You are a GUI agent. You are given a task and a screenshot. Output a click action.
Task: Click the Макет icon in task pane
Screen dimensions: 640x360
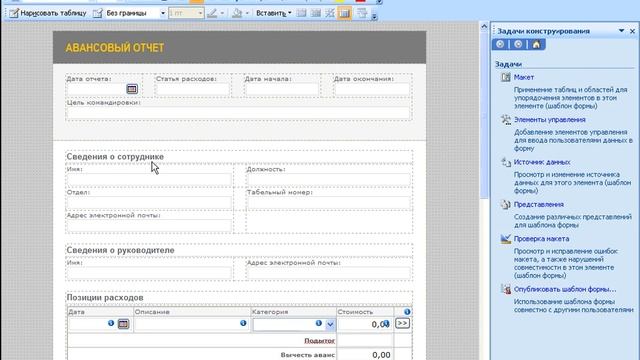[x=506, y=77]
